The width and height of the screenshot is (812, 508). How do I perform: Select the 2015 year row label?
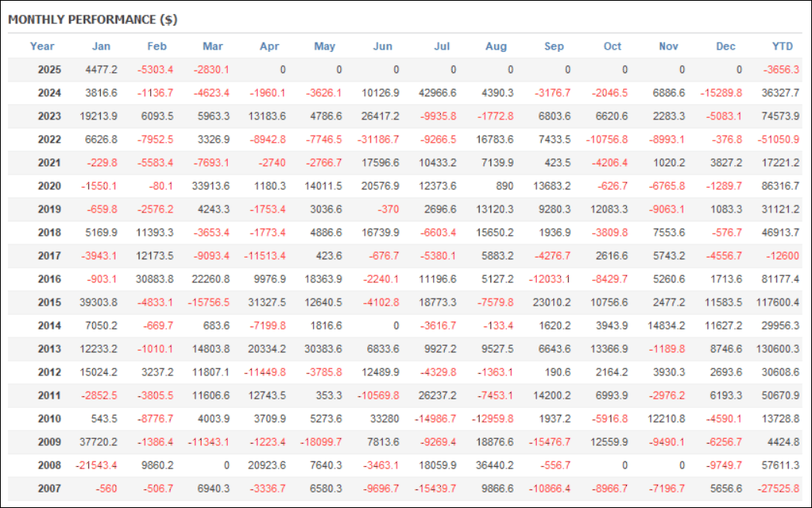point(49,302)
